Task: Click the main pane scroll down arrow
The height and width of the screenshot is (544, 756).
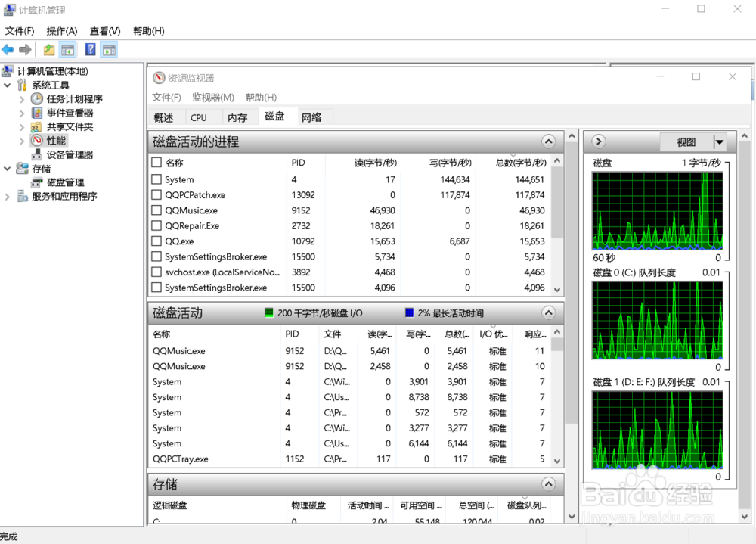Action: (572, 517)
